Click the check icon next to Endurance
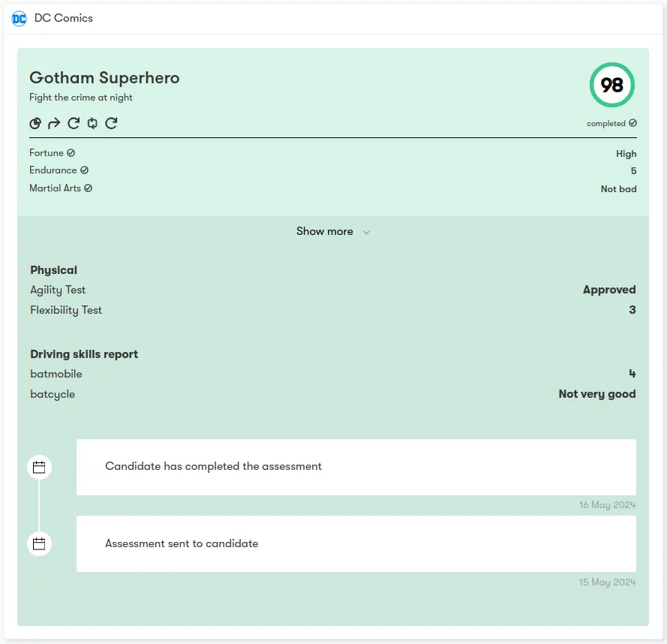The height and width of the screenshot is (644, 667). pyautogui.click(x=85, y=170)
